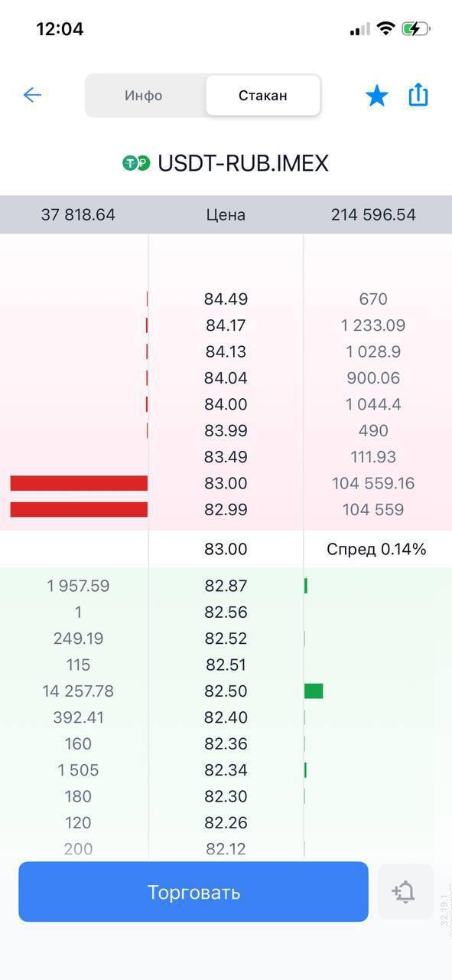452x980 pixels.
Task: Check the battery indicator in status bar
Action: click(416, 29)
